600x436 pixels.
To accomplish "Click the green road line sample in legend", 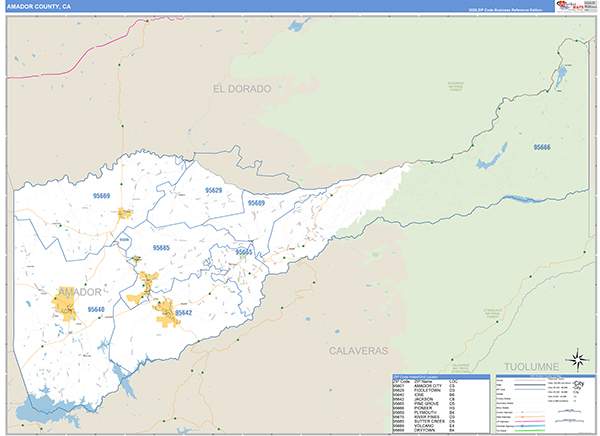I will (x=530, y=430).
